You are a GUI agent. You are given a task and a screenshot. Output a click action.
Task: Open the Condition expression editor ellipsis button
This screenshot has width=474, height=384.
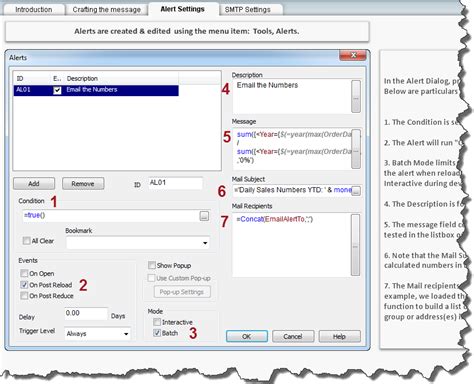pyautogui.click(x=204, y=216)
